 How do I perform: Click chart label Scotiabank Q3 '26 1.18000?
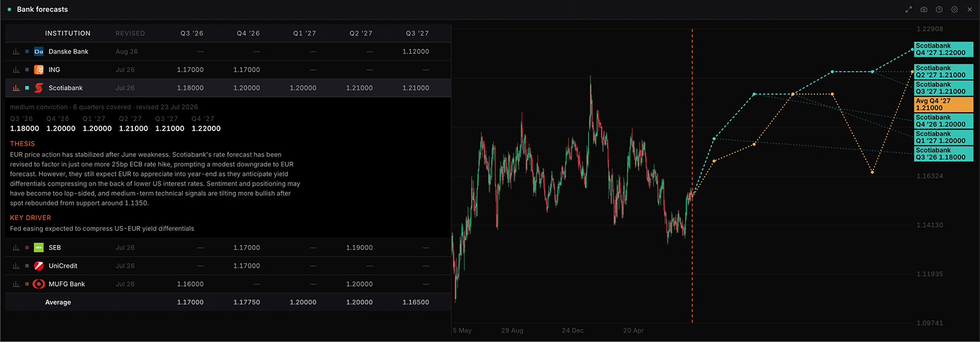click(943, 154)
